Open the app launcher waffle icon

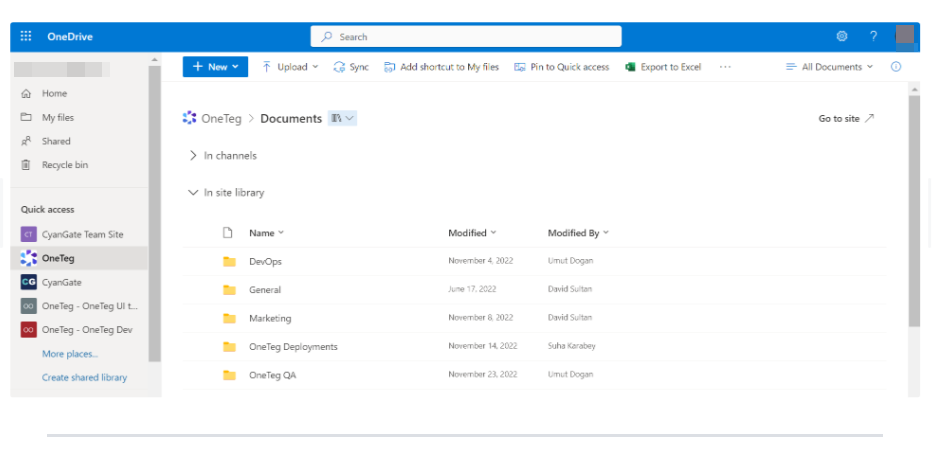[x=26, y=36]
